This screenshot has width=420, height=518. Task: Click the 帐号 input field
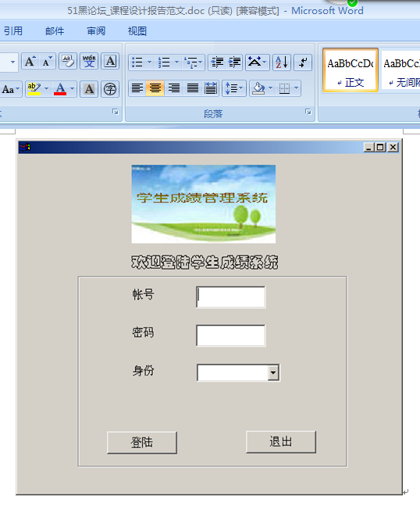pyautogui.click(x=230, y=297)
